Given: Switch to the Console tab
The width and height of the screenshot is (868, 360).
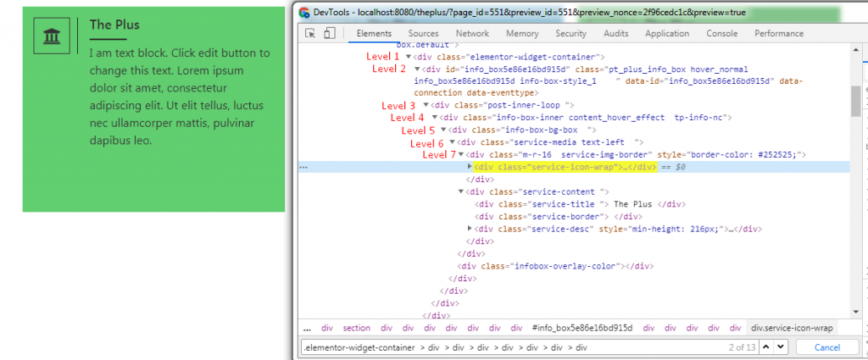Looking at the screenshot, I should coord(721,34).
